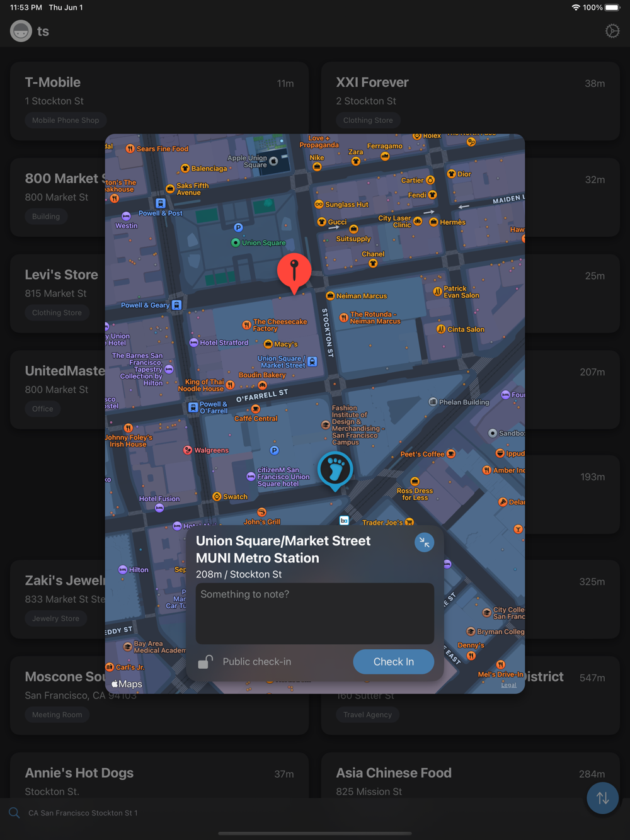The image size is (630, 840).
Task: Tap the Swatch shop icon on map
Action: [x=217, y=497]
